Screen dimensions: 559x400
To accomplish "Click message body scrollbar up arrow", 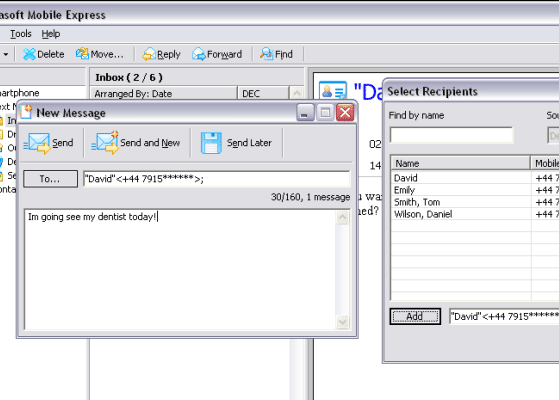I will pos(343,217).
